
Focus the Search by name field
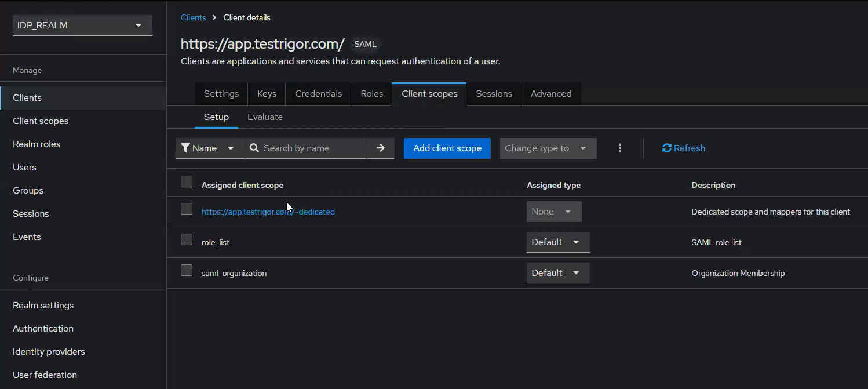click(x=313, y=148)
